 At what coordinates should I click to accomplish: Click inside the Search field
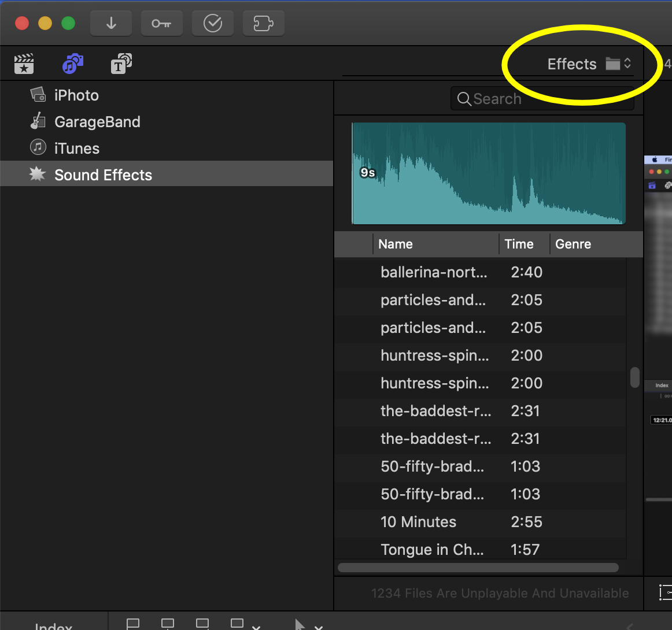[x=542, y=98]
